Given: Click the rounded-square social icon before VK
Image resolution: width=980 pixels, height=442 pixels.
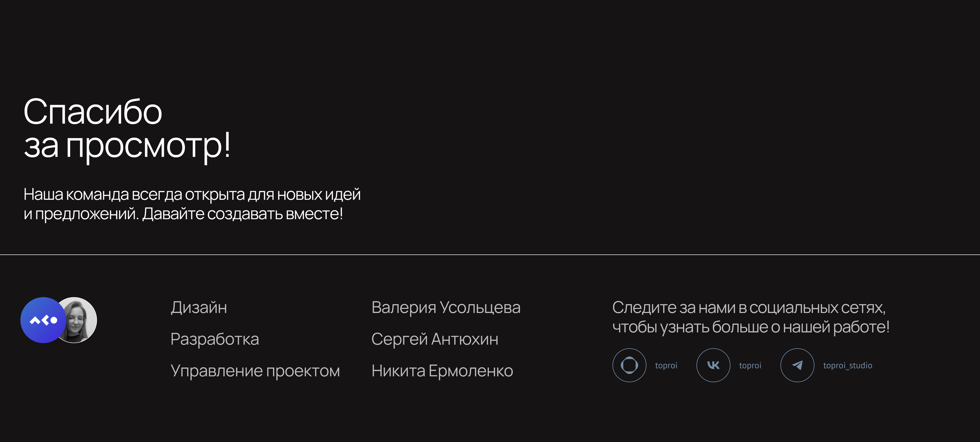Looking at the screenshot, I should point(629,365).
